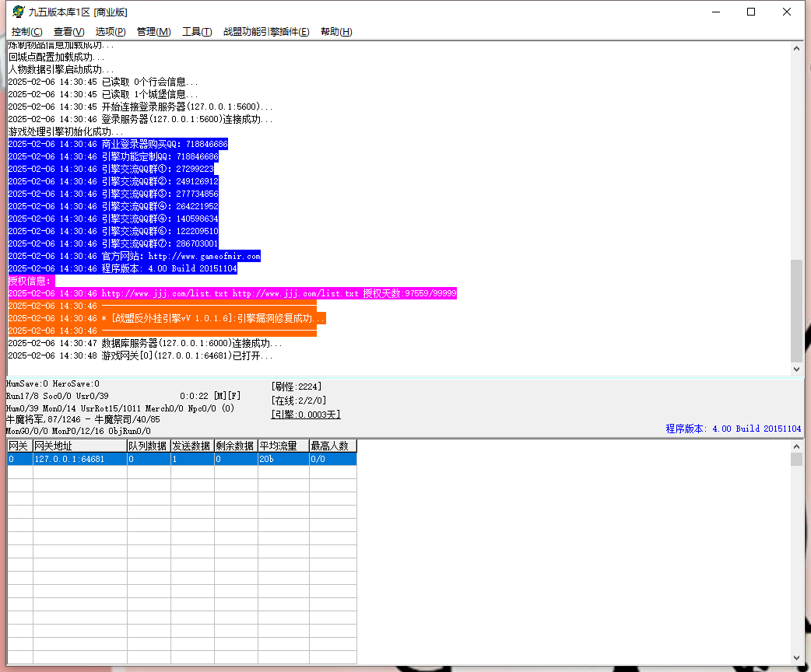Click the application icon in title bar
The width and height of the screenshot is (811, 672).
tap(18, 12)
